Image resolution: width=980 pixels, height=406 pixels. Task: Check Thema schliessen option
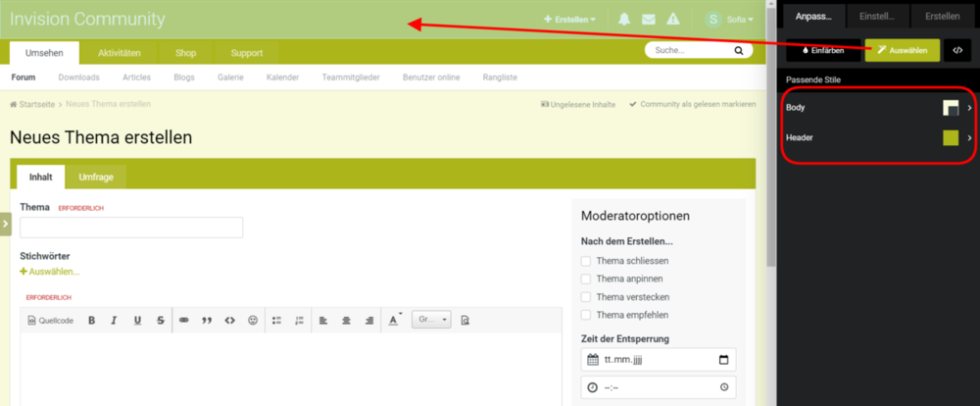click(586, 261)
